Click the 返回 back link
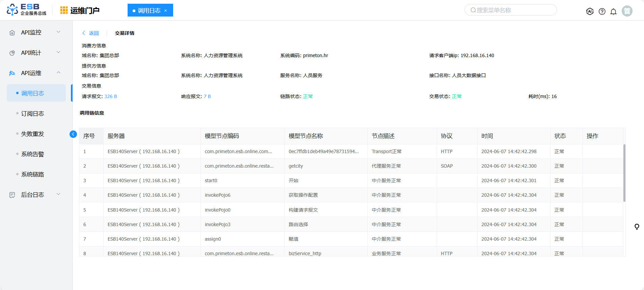Screen dimensions: 644x290 (x=91, y=33)
